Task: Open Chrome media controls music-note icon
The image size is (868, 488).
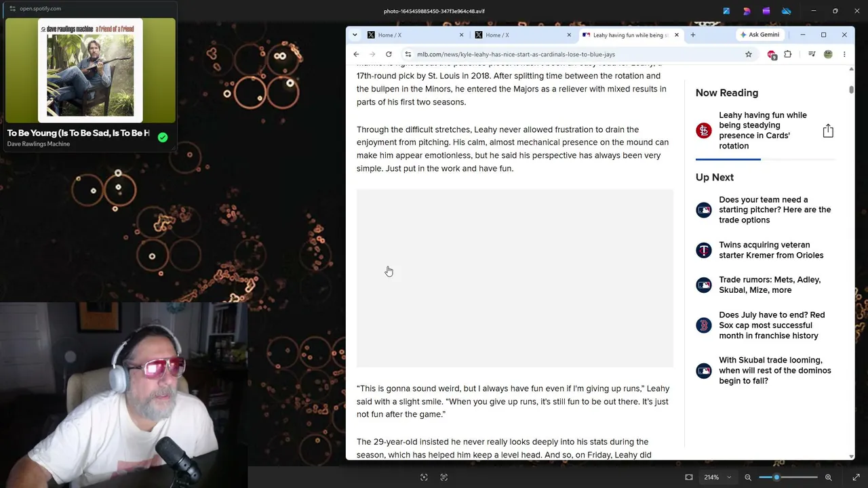Action: point(812,54)
